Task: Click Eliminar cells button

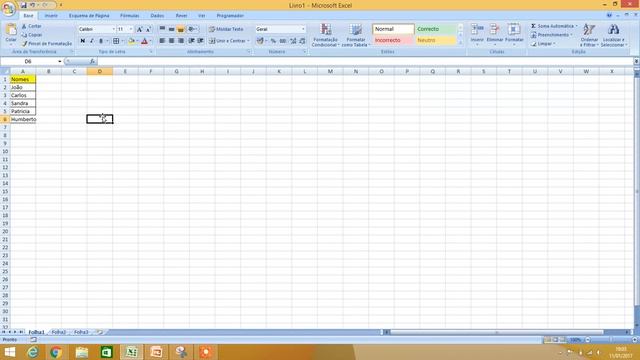Action: pyautogui.click(x=495, y=34)
